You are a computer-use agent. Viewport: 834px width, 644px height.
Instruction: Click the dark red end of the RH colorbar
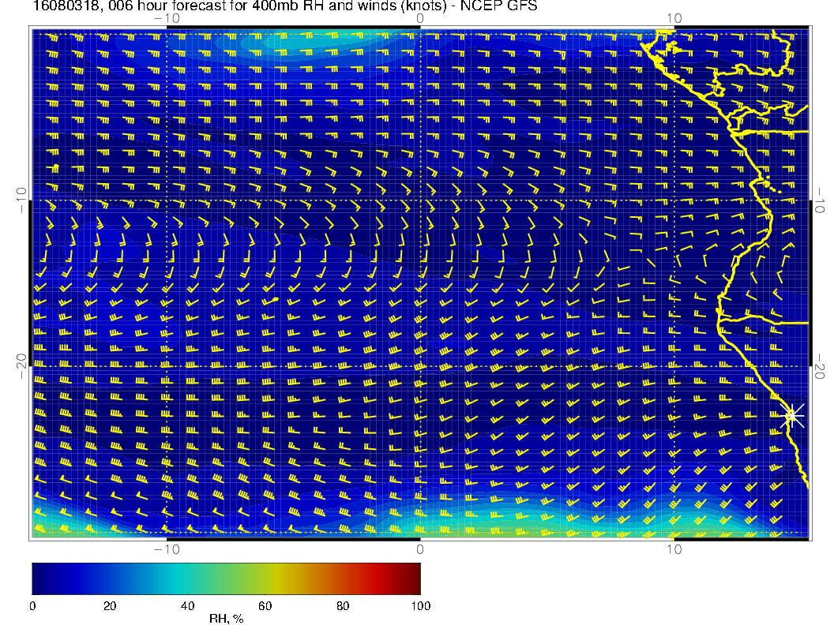[x=415, y=578]
